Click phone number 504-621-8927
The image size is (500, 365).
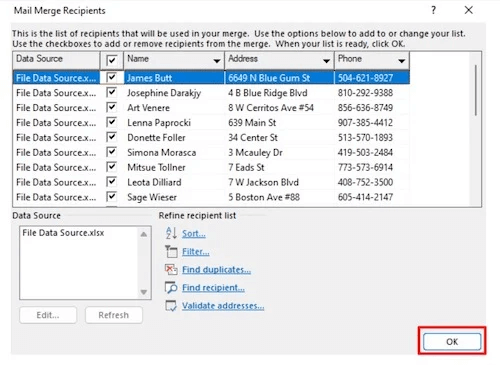pos(365,78)
